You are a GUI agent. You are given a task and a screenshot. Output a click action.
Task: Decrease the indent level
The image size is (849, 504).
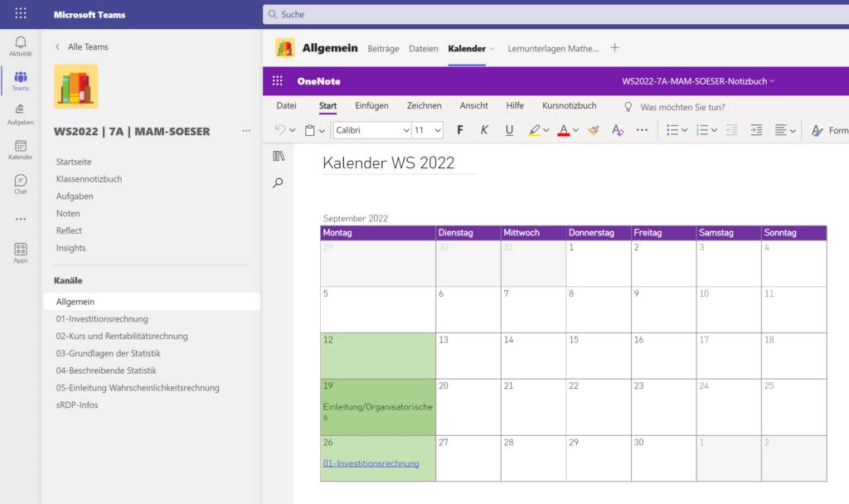731,130
